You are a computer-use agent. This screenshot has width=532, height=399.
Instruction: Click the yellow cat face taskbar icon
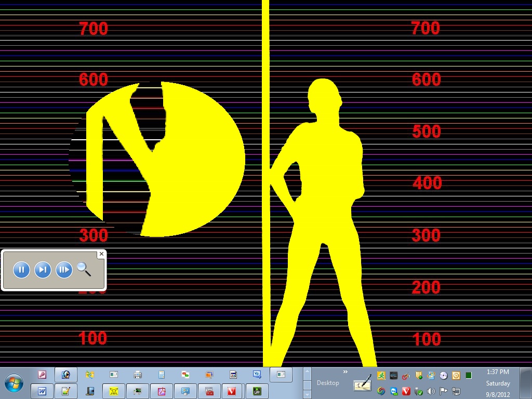click(x=114, y=391)
